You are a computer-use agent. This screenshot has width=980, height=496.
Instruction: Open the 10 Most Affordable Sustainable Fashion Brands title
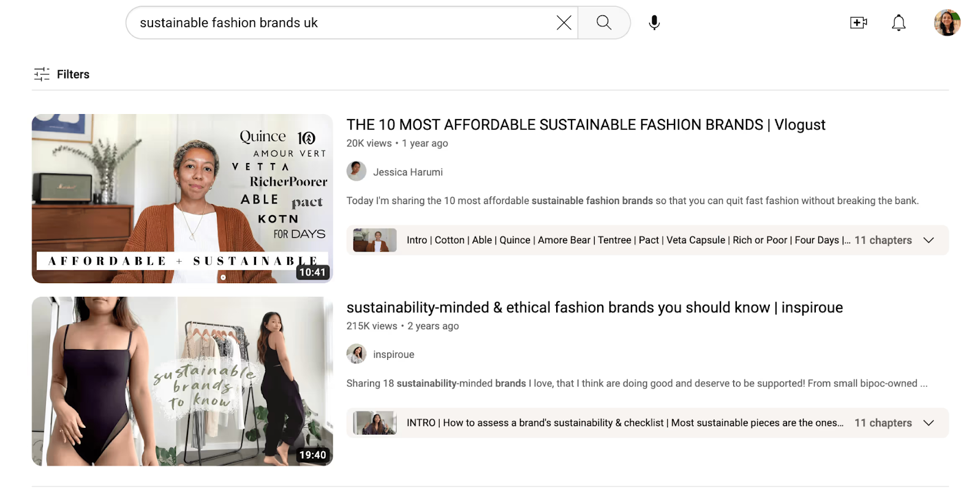(x=586, y=124)
